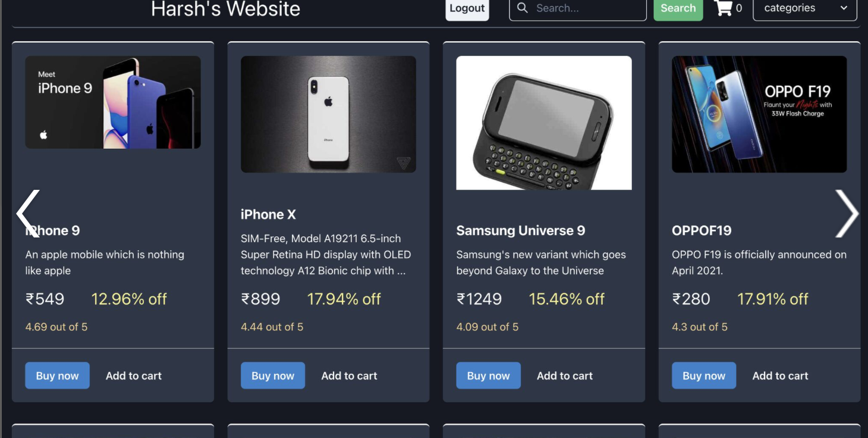868x438 pixels.
Task: Select the Samsung Universe 9 title
Action: pos(520,230)
